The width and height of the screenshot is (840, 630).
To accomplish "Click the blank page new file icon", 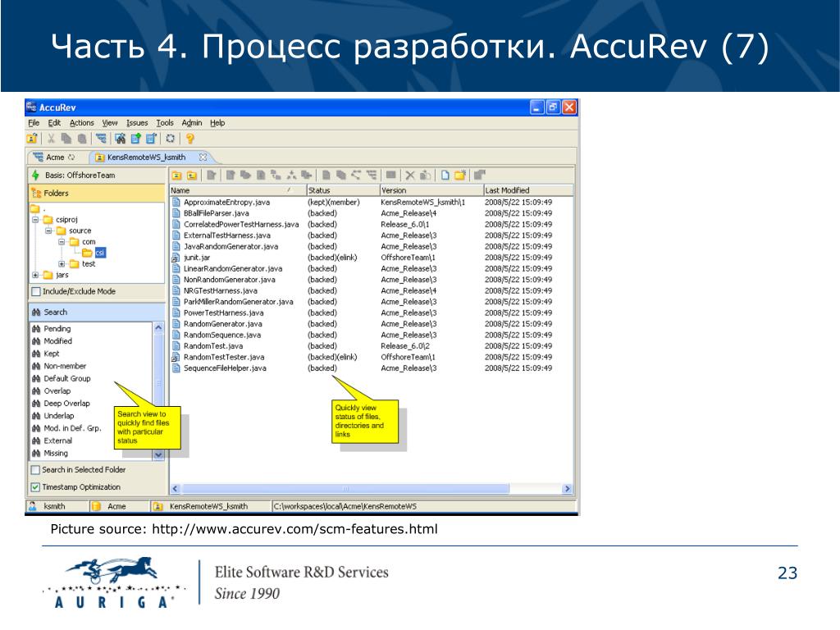I will [445, 176].
